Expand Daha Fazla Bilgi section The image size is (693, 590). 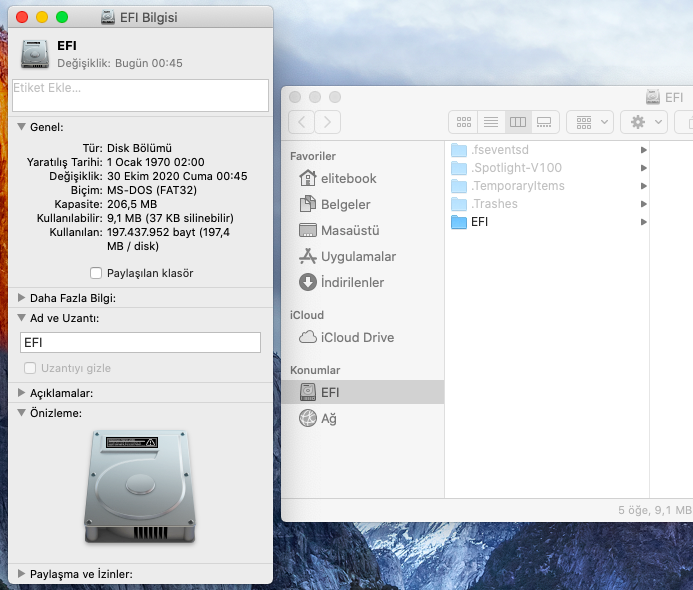(x=22, y=297)
